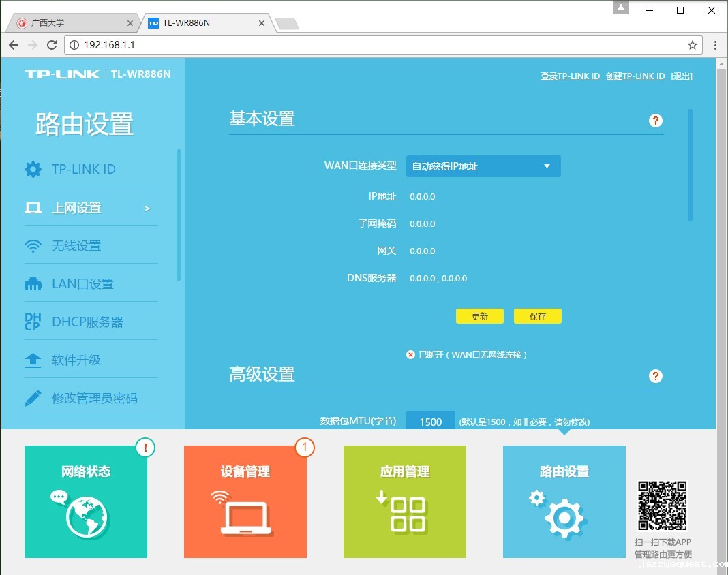Expand the 上网设置 chevron in sidebar
728x575 pixels.
point(147,208)
